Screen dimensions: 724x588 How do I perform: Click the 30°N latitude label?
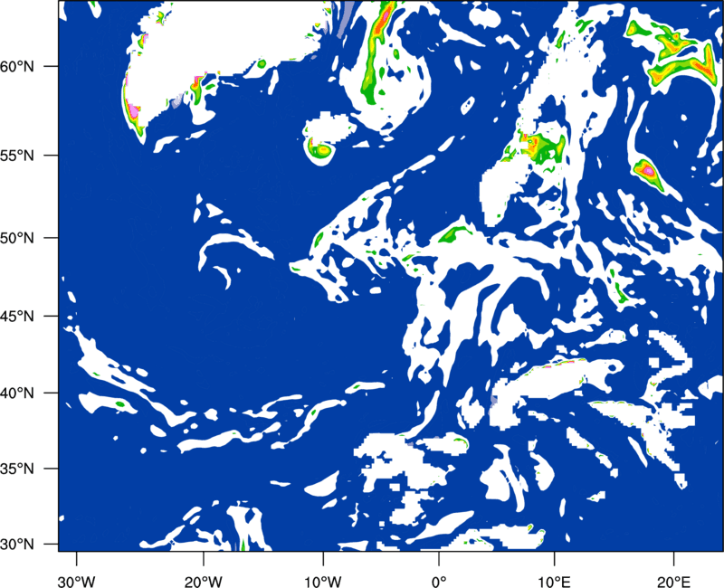coord(17,545)
